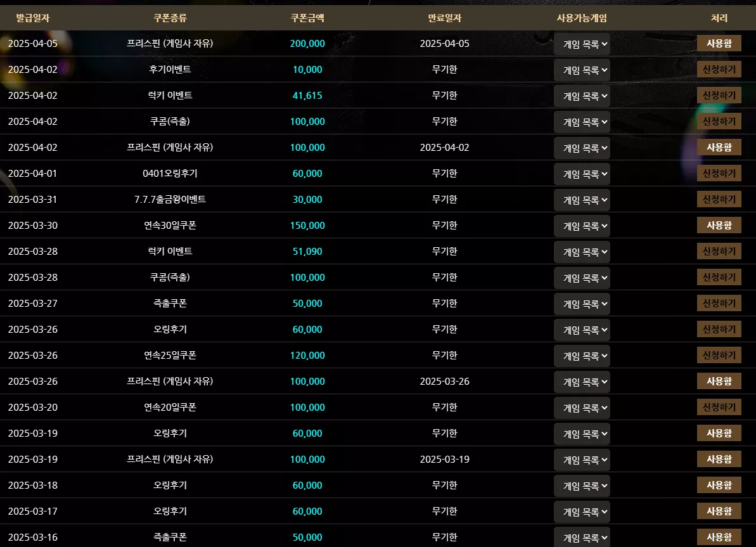Apply for 7.7.7출금왕이벤트 30,000 coupon

coord(719,200)
